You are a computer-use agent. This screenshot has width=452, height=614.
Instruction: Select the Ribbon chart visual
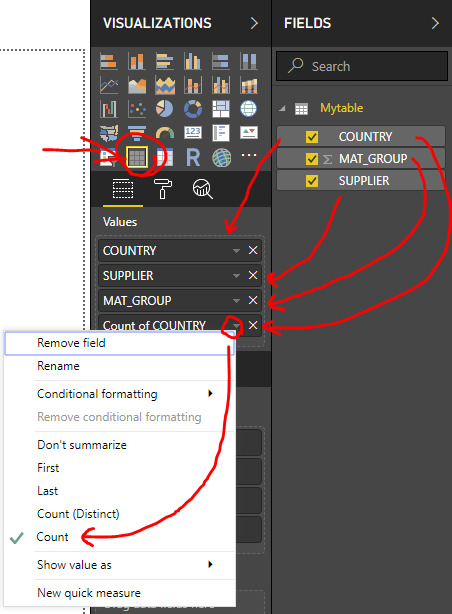249,85
